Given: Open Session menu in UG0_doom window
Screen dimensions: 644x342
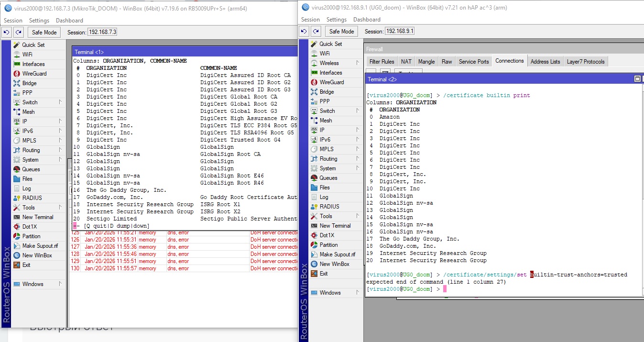Looking at the screenshot, I should click(x=310, y=20).
